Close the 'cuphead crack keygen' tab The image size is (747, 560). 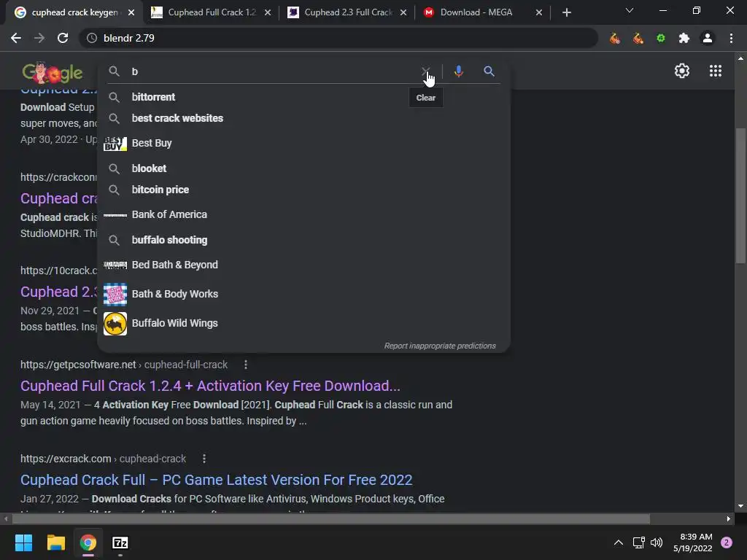[131, 12]
